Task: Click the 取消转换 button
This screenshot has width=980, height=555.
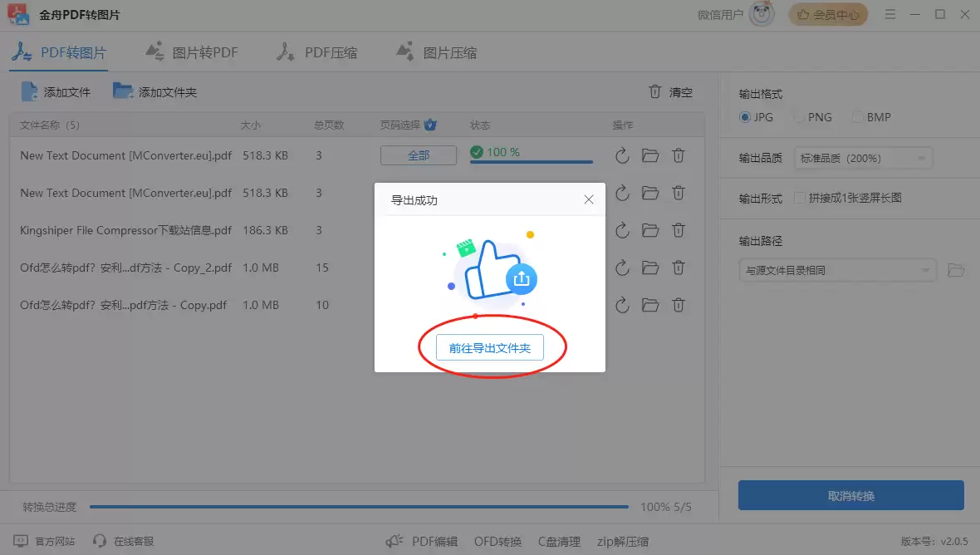Action: (850, 495)
